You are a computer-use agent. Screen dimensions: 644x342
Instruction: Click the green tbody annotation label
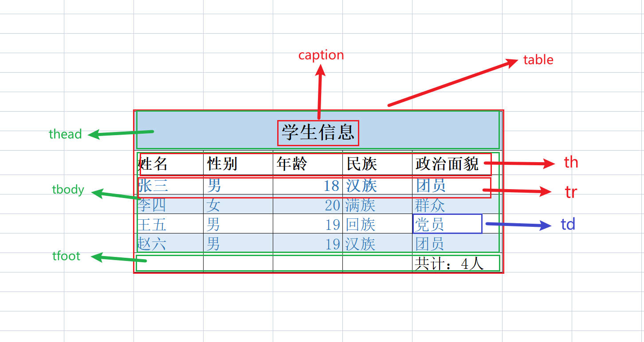click(x=68, y=190)
